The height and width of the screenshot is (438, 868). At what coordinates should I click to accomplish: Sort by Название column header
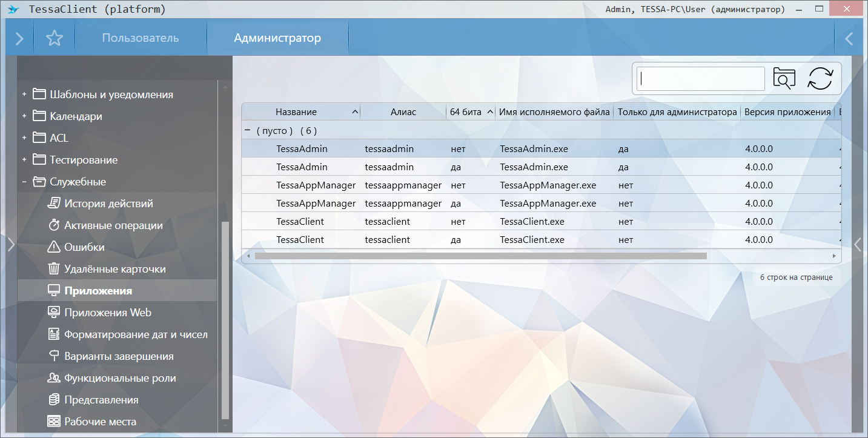click(296, 112)
